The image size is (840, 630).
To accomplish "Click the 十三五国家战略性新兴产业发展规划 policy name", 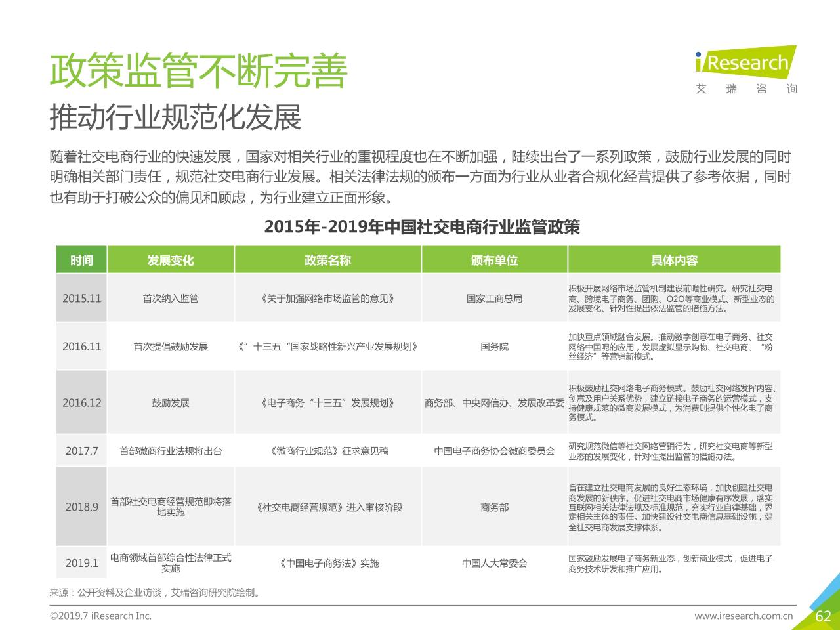I will tap(327, 346).
